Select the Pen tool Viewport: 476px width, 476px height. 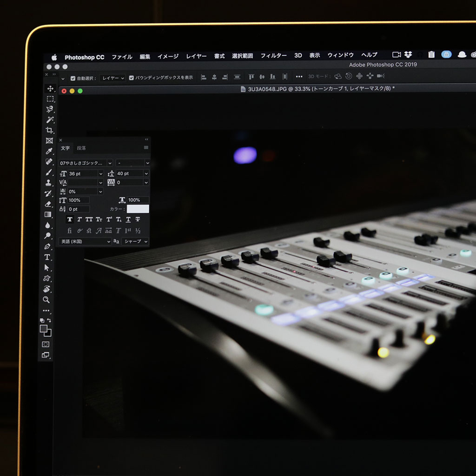pyautogui.click(x=47, y=246)
